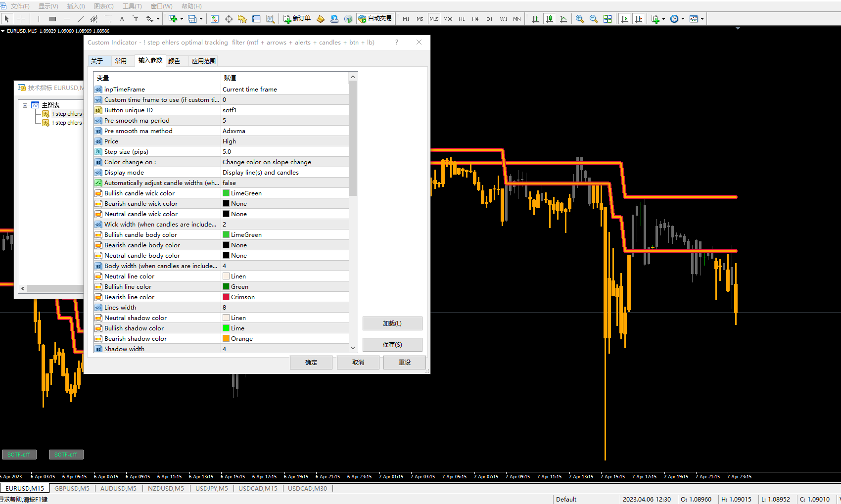Switch timeframe to D1

click(489, 19)
